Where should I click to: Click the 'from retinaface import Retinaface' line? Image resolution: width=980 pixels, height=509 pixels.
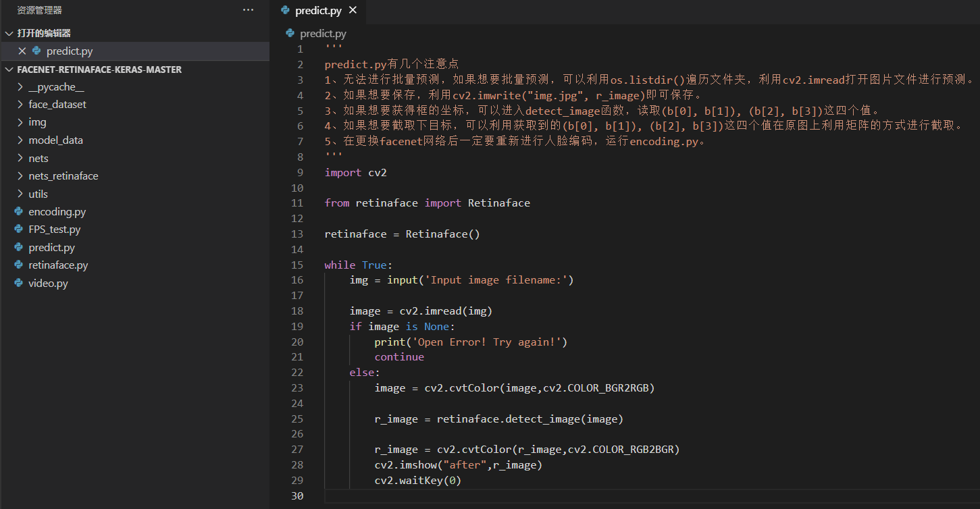[x=428, y=203]
